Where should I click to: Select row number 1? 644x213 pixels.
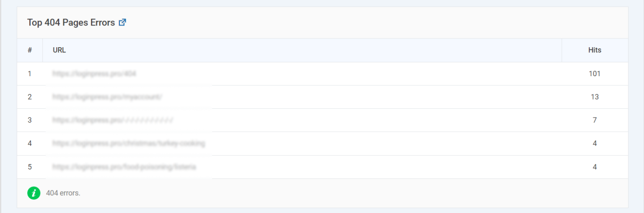click(x=30, y=74)
